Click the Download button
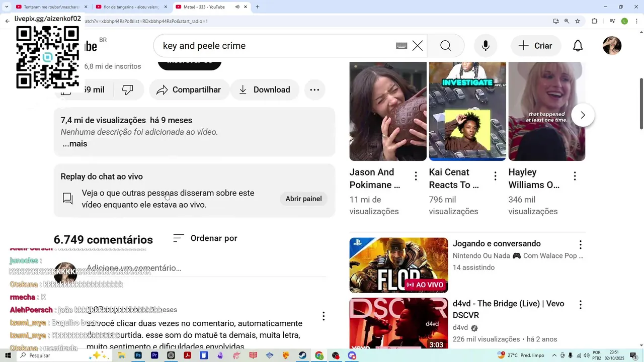The height and width of the screenshot is (362, 644). pos(265,89)
